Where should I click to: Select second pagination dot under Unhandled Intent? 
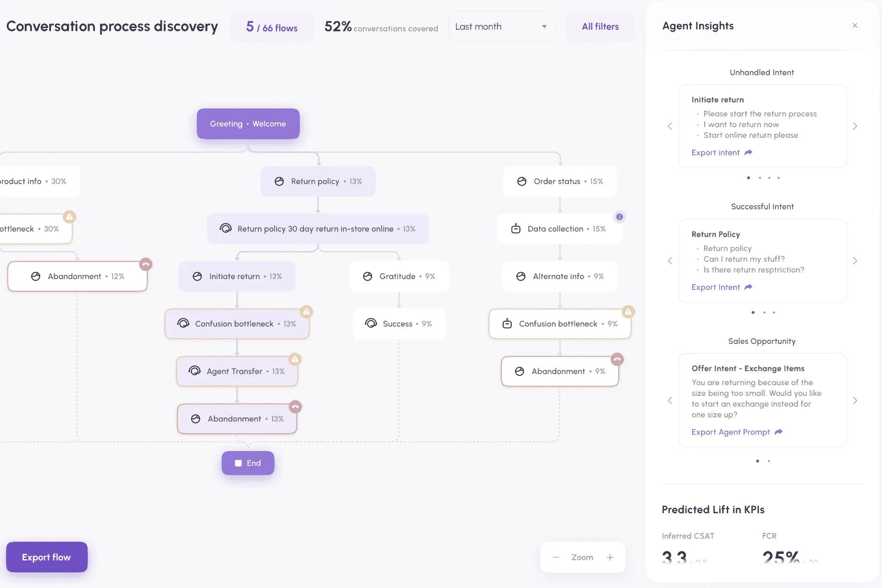759,178
